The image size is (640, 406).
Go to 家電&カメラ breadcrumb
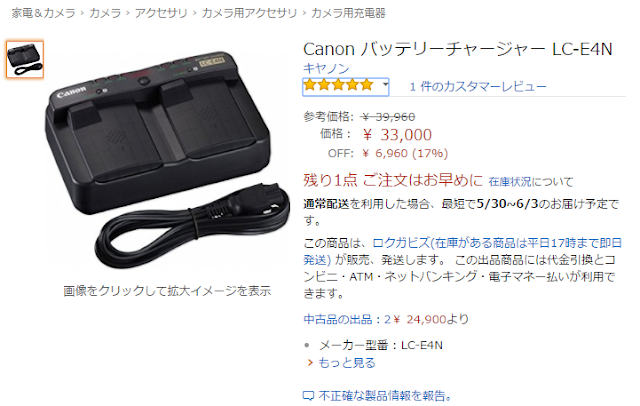pyautogui.click(x=43, y=13)
